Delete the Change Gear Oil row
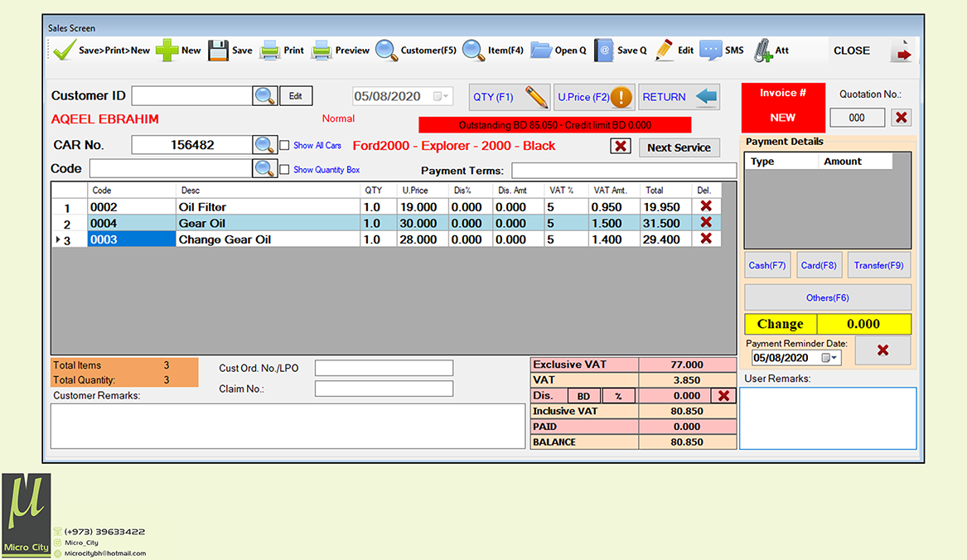The image size is (967, 560). pyautogui.click(x=706, y=239)
